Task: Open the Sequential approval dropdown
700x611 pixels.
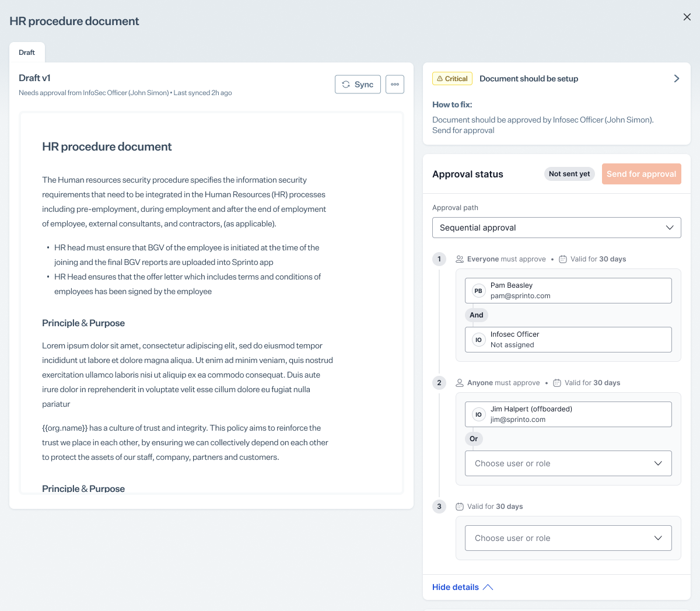Action: click(556, 228)
